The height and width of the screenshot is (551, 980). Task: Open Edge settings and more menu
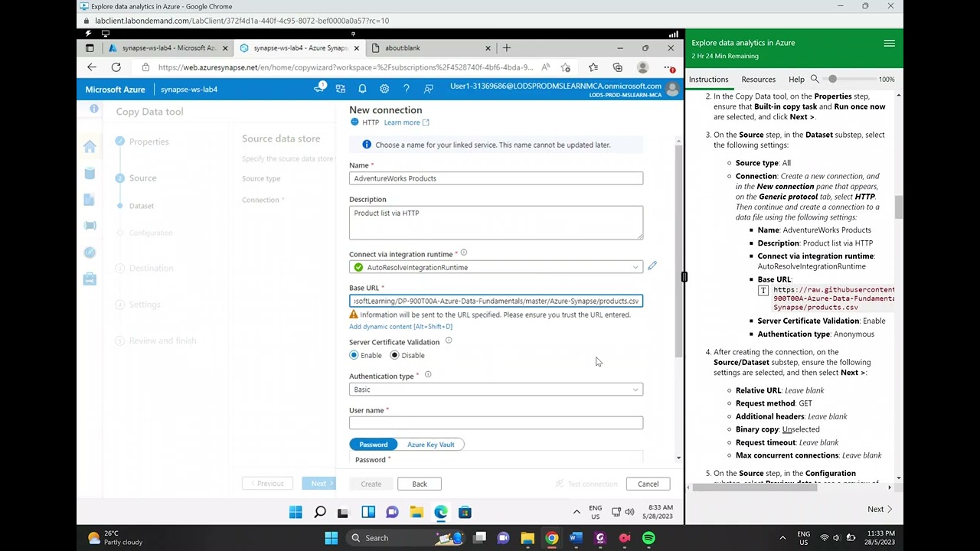668,67
